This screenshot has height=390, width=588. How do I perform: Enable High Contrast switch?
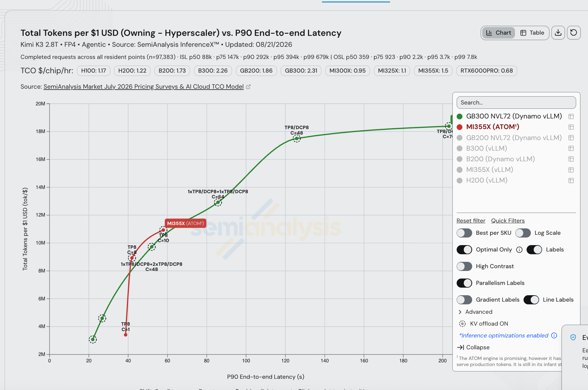pyautogui.click(x=464, y=266)
